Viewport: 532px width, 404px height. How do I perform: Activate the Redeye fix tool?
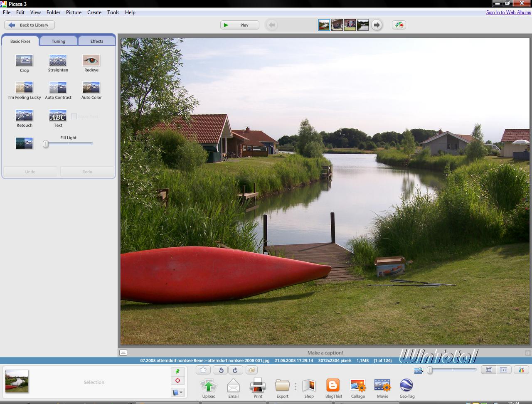coord(91,61)
